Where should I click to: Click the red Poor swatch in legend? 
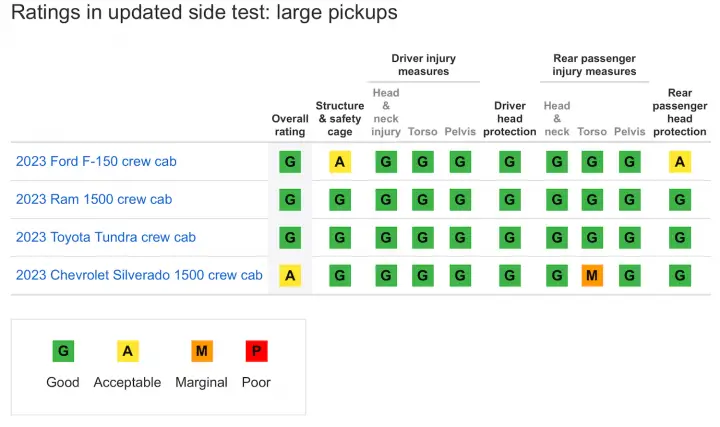coord(256,351)
